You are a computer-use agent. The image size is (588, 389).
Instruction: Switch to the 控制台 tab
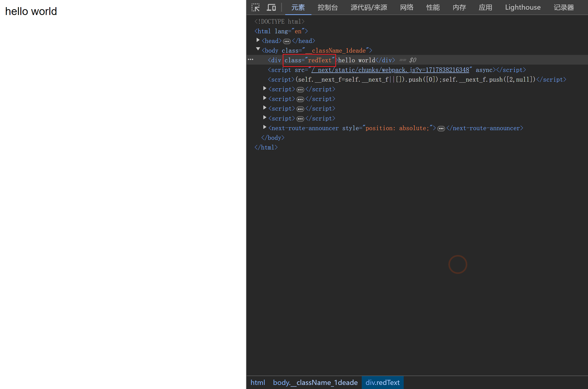point(327,7)
